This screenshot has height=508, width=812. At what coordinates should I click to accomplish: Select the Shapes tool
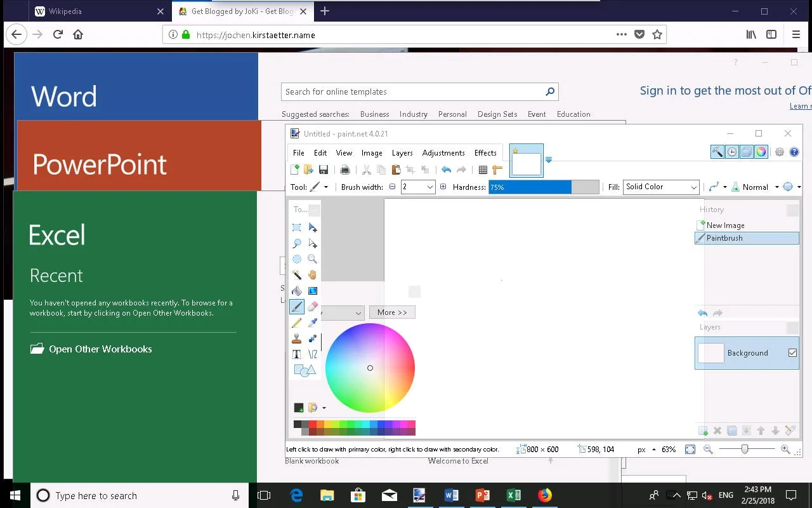[304, 370]
